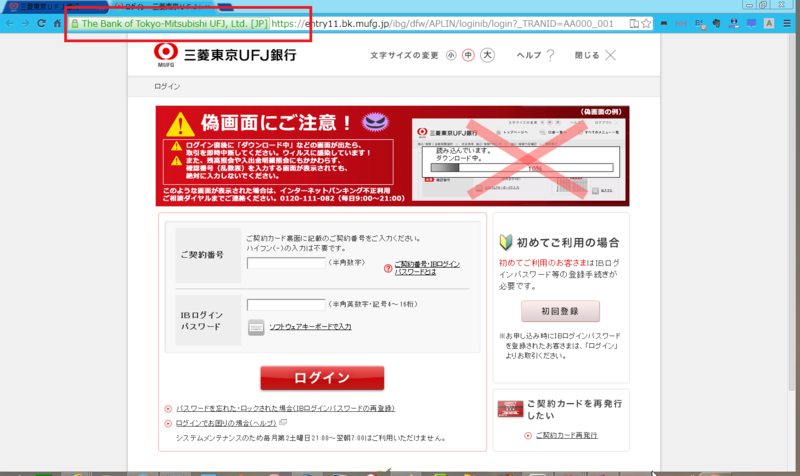Open パスワードを忘れた・ロックされた場合 link
The height and width of the screenshot is (476, 800).
click(285, 408)
